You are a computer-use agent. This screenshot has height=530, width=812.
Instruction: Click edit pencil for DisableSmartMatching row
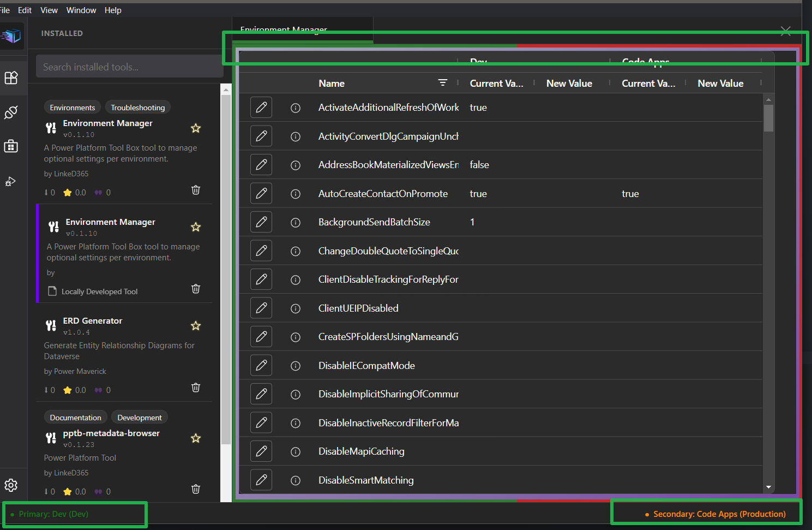tap(261, 480)
